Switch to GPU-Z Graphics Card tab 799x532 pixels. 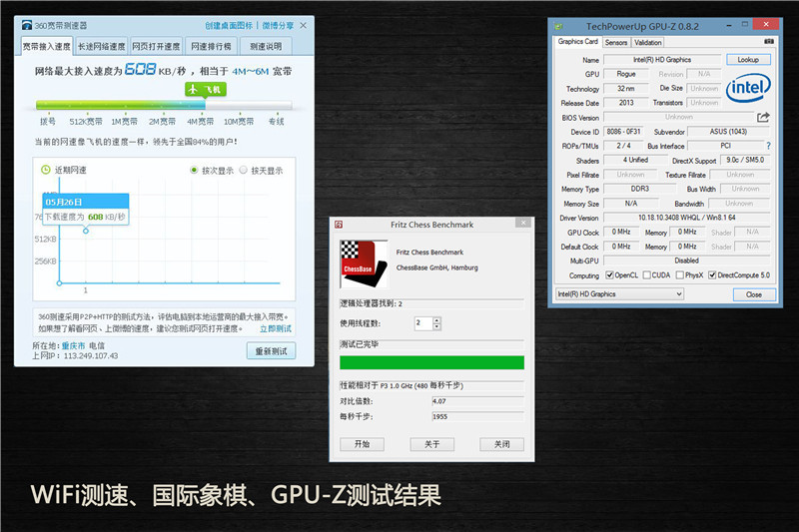[x=578, y=42]
